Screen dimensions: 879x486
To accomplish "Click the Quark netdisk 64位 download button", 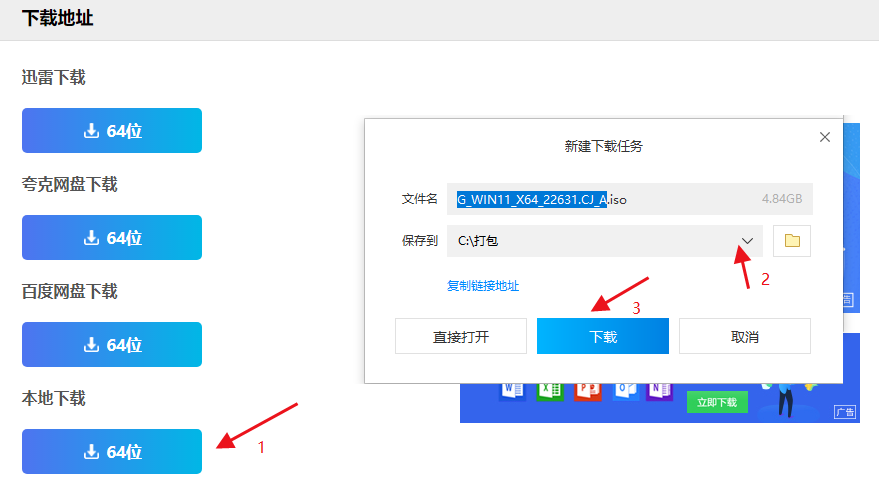I will point(112,238).
